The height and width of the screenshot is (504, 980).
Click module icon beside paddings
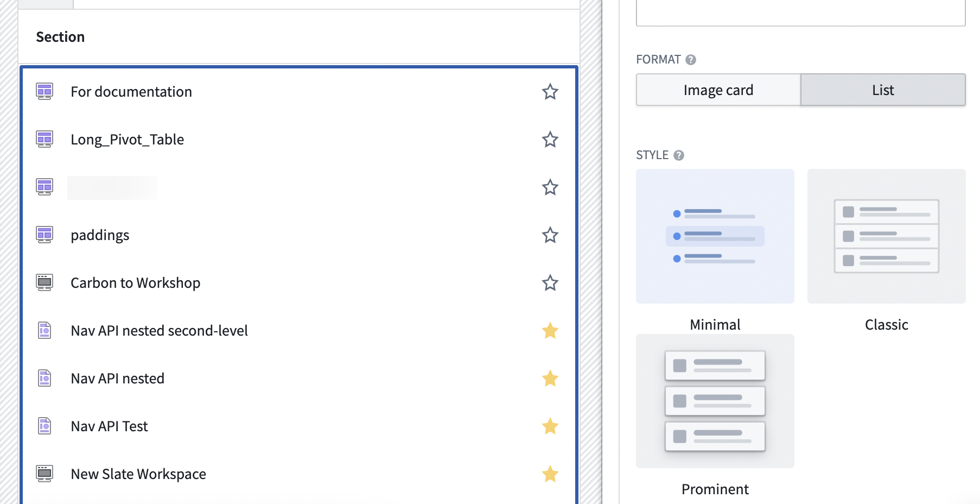44,235
